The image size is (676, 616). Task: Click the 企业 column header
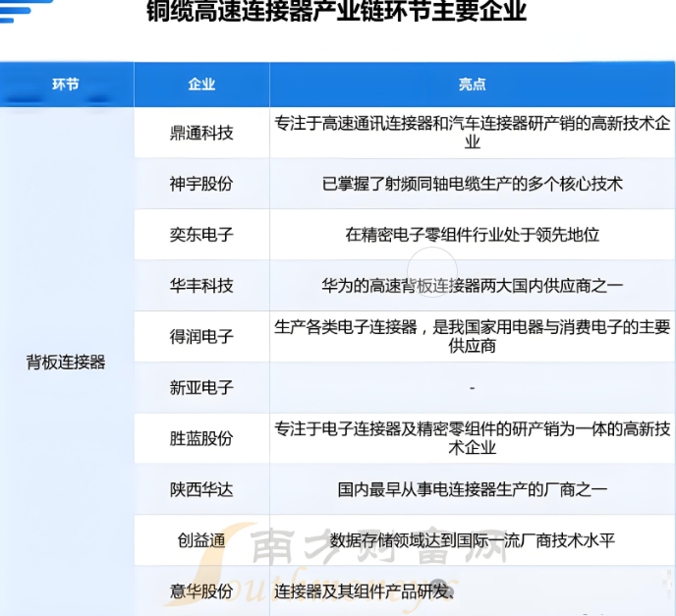point(201,84)
